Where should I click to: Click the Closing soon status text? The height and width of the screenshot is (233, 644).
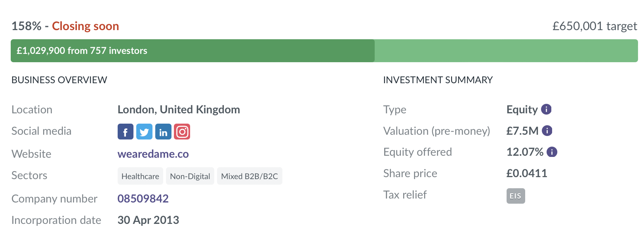(86, 26)
